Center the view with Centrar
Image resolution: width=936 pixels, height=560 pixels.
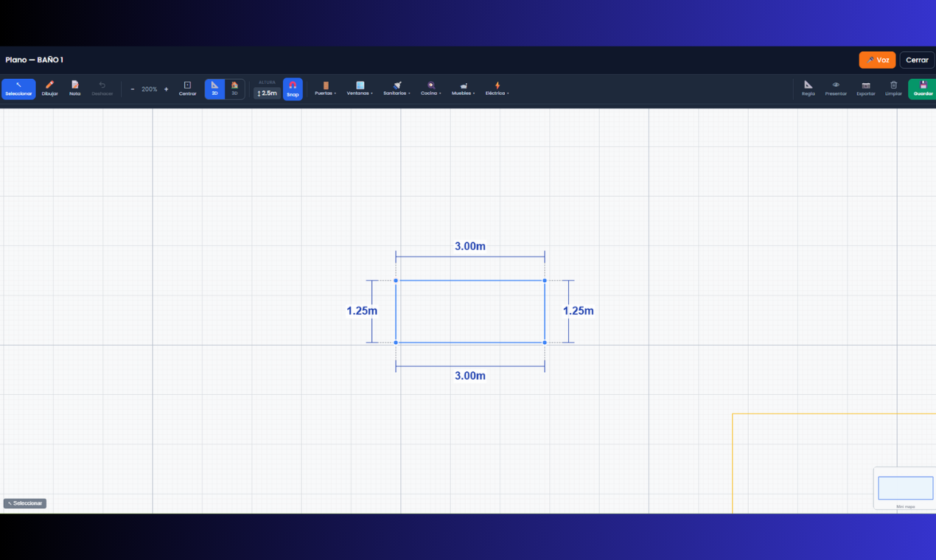pos(187,89)
